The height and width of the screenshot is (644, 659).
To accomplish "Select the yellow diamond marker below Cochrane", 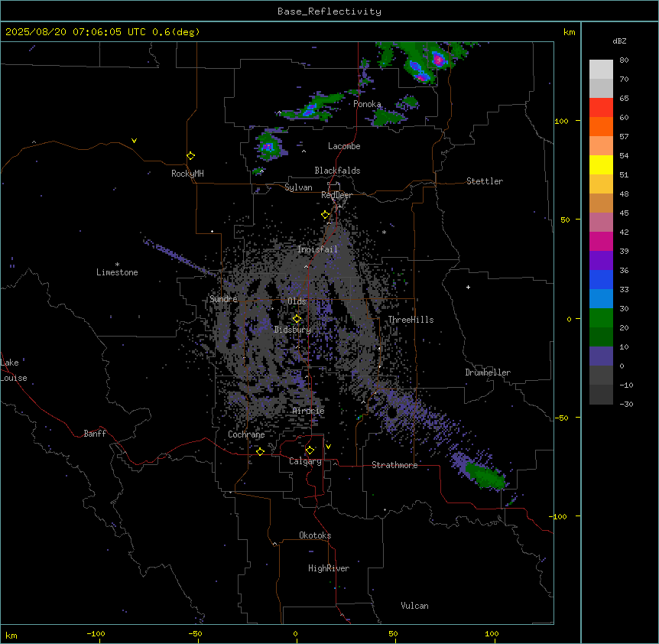I will (260, 451).
